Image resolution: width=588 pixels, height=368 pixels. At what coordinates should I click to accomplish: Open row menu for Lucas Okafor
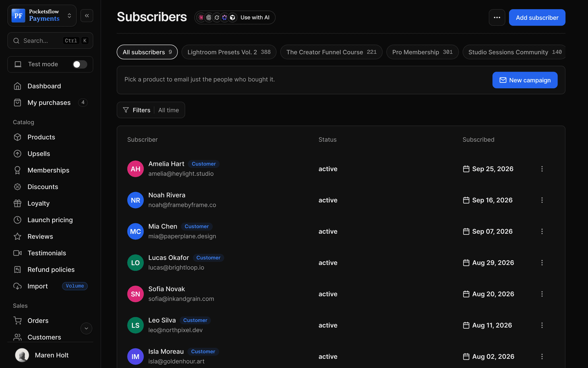[542, 262]
